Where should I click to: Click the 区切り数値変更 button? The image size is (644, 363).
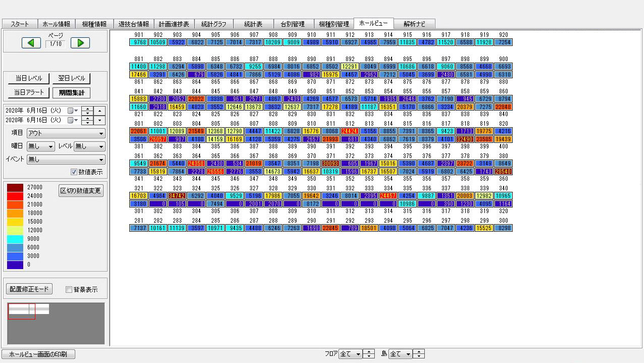[81, 191]
